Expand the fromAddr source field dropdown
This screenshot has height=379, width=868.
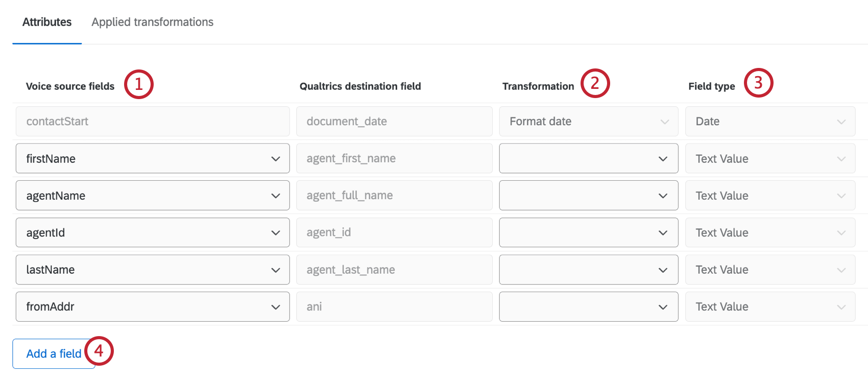pos(152,306)
